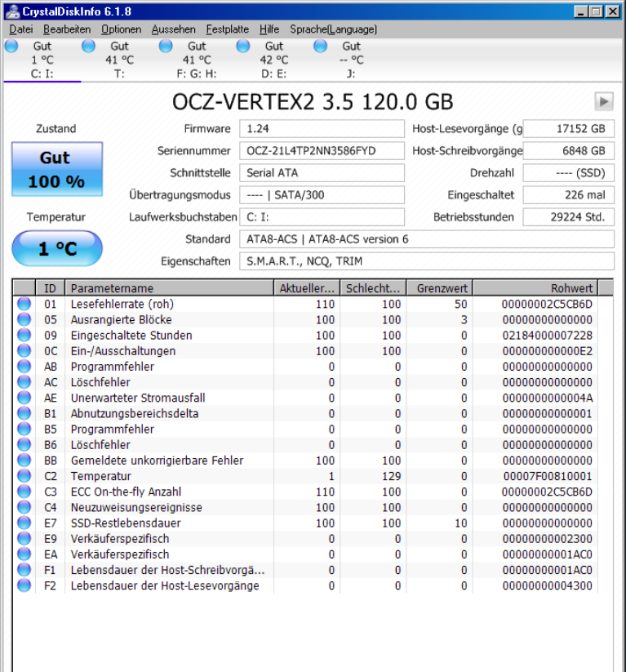Select the B6 Löschfehler row name
Screen dimensions: 626x672
click(100, 445)
